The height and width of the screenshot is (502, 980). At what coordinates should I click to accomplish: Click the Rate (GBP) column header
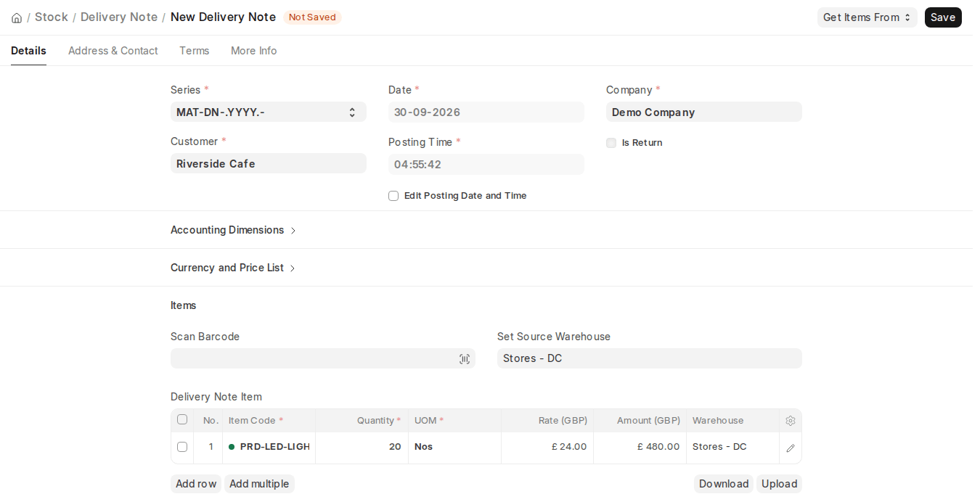click(547, 421)
